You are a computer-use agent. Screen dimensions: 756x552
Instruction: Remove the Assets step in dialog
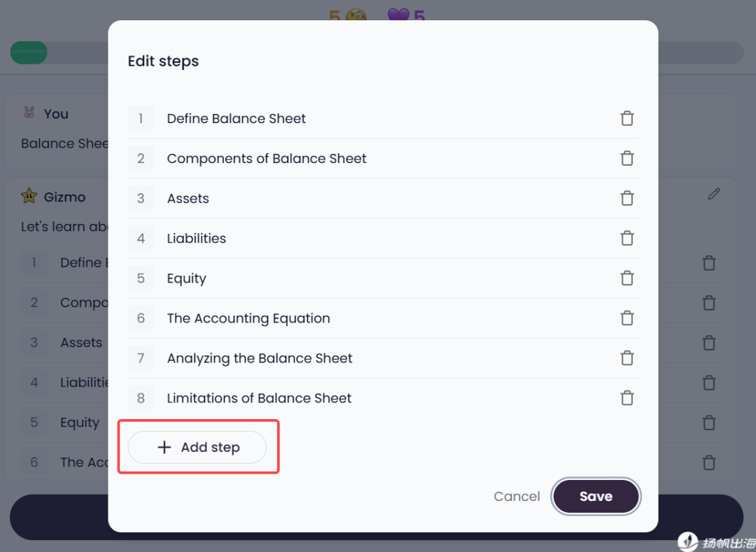[x=627, y=198]
